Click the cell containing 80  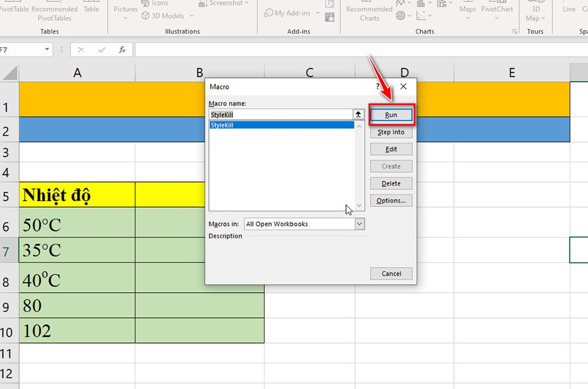[77, 306]
